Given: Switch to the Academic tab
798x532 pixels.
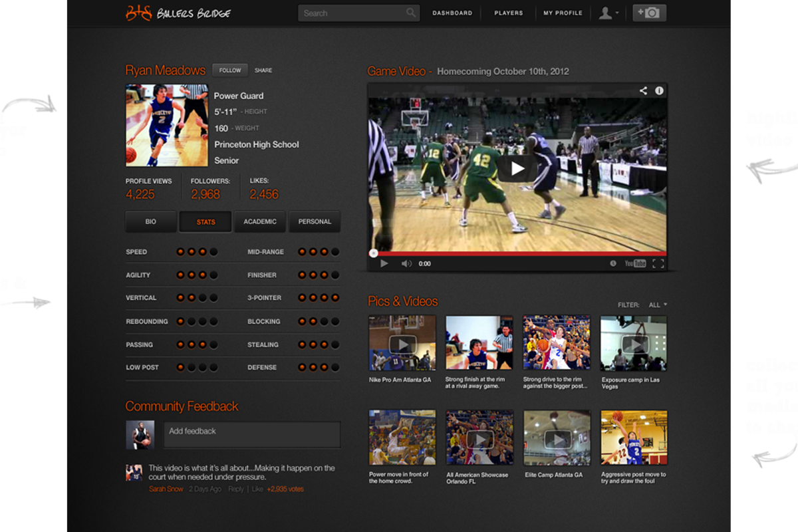Looking at the screenshot, I should pyautogui.click(x=259, y=221).
